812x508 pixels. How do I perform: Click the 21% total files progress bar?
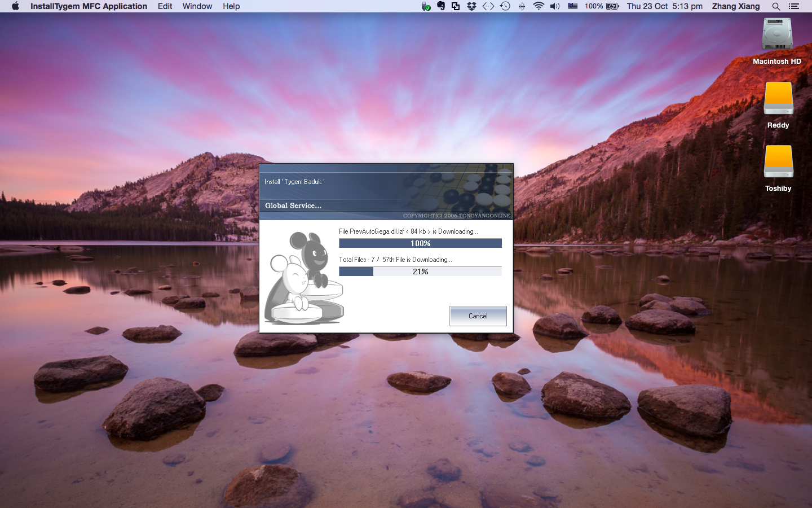point(420,271)
